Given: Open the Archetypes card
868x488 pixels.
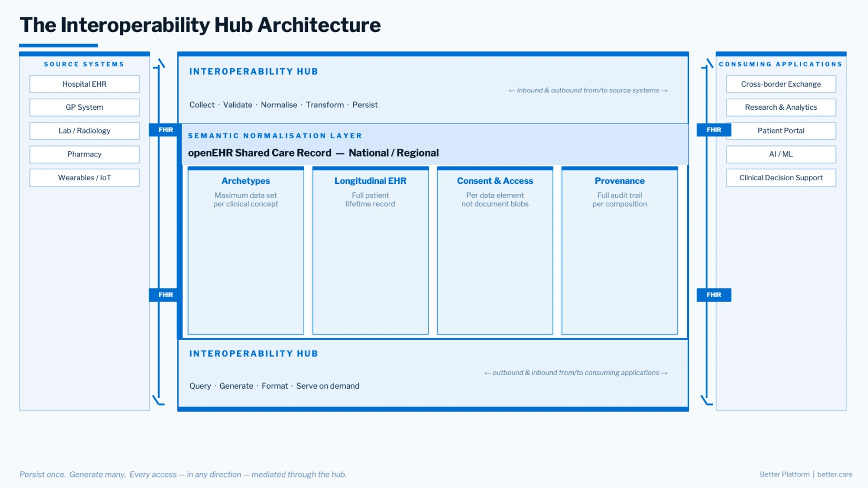Looking at the screenshot, I should [245, 250].
